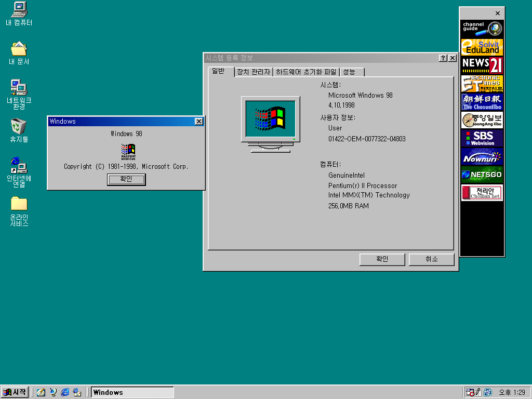Select the 휴지통 recycle bin icon
The height and width of the screenshot is (399, 532).
19,130
